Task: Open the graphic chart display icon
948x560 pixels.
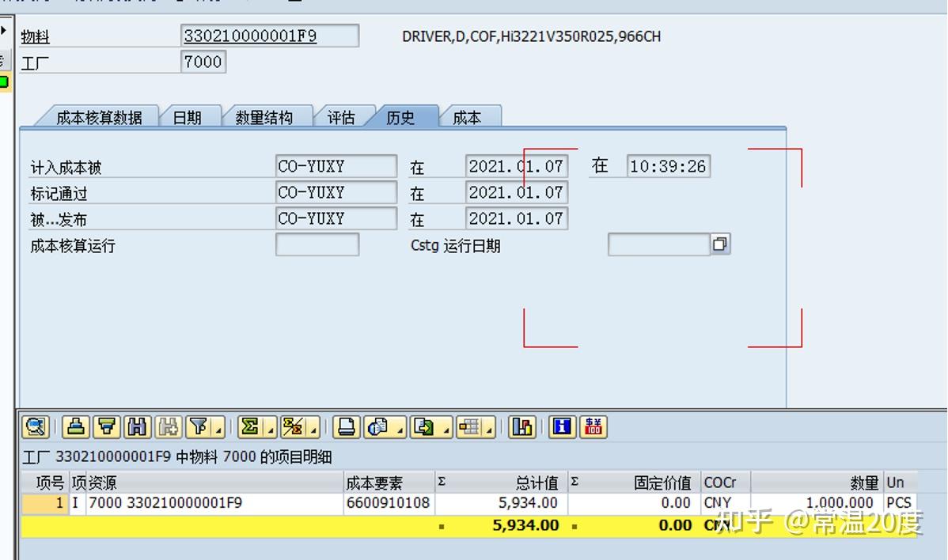Action: pyautogui.click(x=520, y=427)
